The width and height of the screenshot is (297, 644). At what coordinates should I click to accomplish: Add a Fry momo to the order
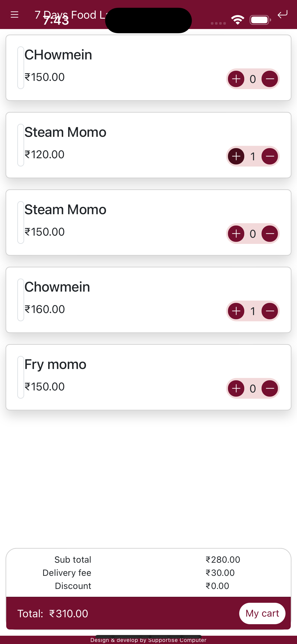[x=236, y=388]
